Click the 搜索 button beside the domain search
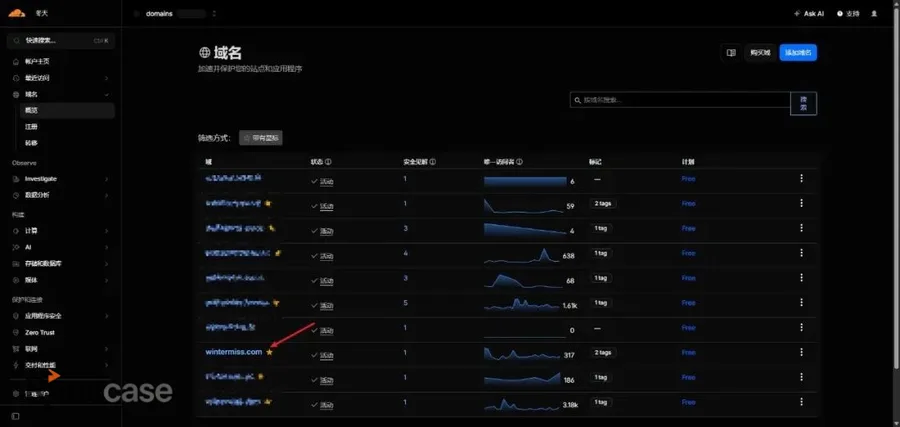Screen dimensions: 900x427 804,103
